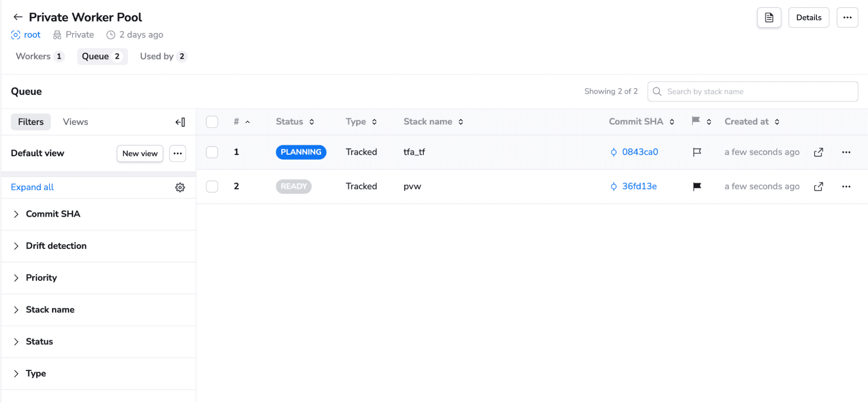
Task: Click commit icon beside 0843ca0
Action: [614, 152]
